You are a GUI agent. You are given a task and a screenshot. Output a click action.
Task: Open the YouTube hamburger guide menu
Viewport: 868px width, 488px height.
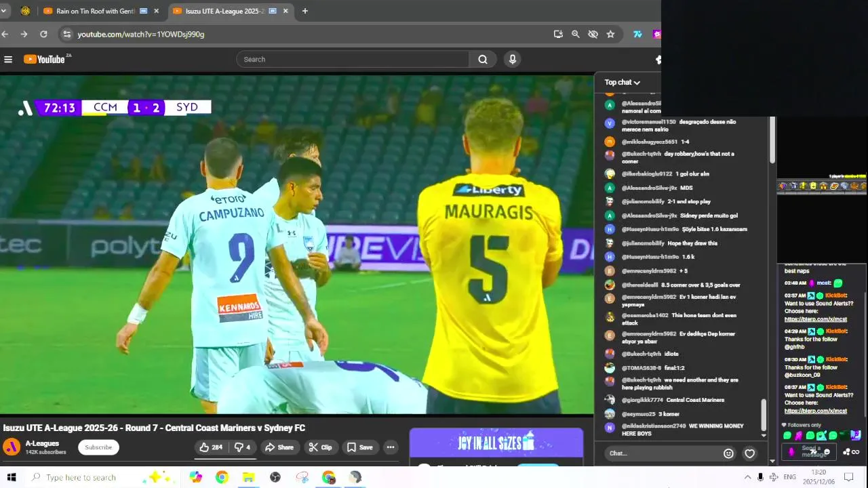coord(8,60)
